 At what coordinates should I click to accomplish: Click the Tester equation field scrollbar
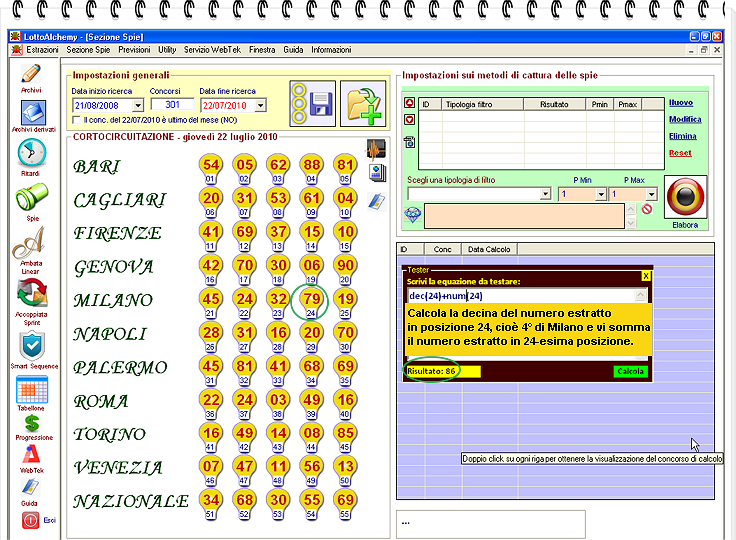pos(641,296)
